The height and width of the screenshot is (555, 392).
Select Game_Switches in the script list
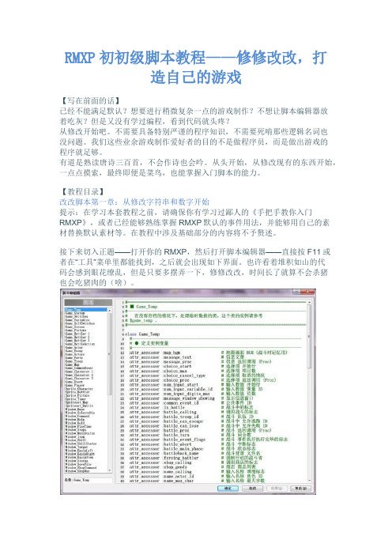point(86,316)
